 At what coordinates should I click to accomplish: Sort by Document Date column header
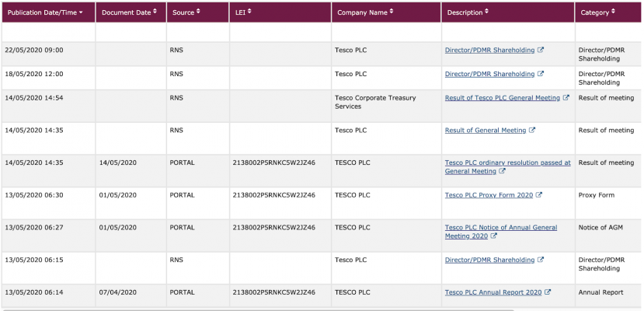129,12
